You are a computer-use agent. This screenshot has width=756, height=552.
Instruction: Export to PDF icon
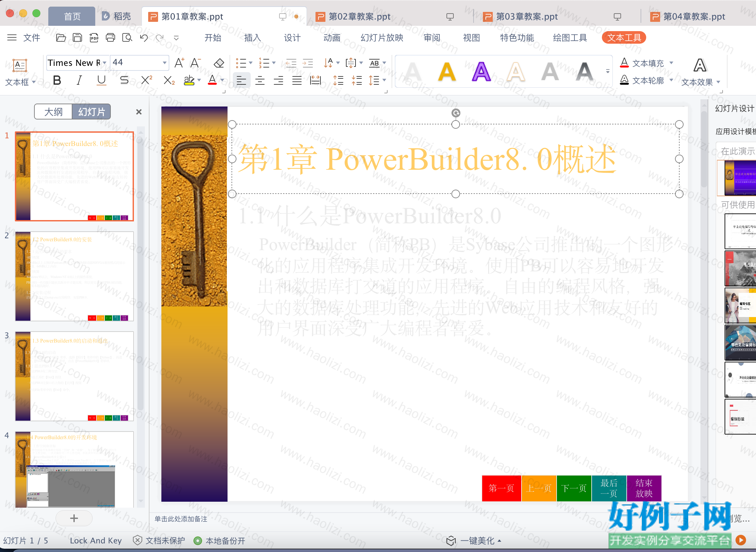point(94,38)
